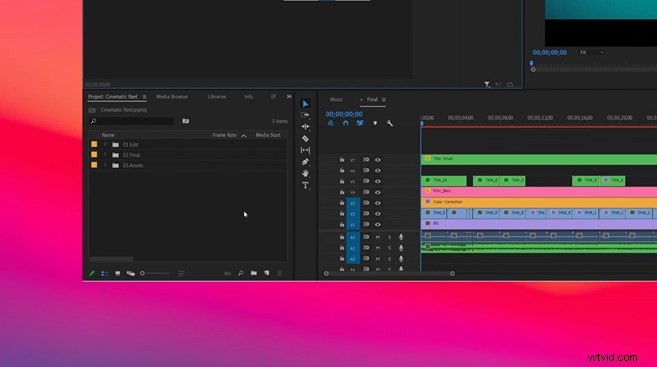Image resolution: width=657 pixels, height=367 pixels.
Task: Click the Media Start column header
Action: [x=268, y=135]
